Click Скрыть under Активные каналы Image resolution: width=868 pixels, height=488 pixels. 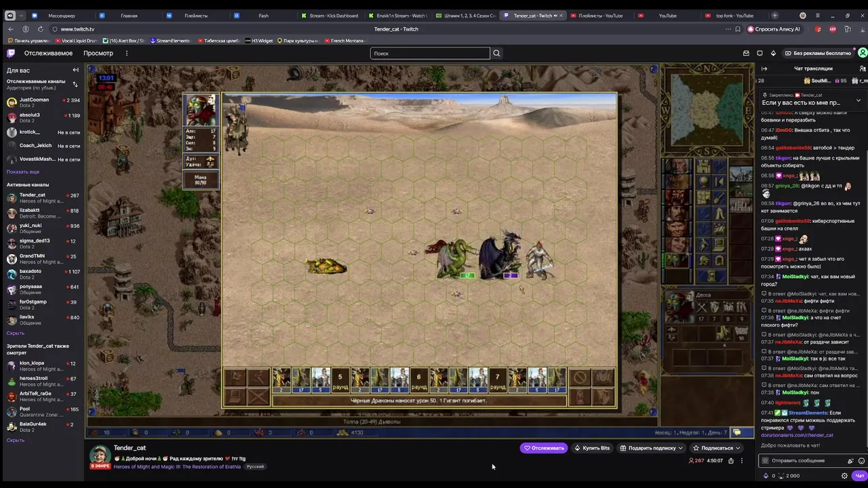[16, 333]
